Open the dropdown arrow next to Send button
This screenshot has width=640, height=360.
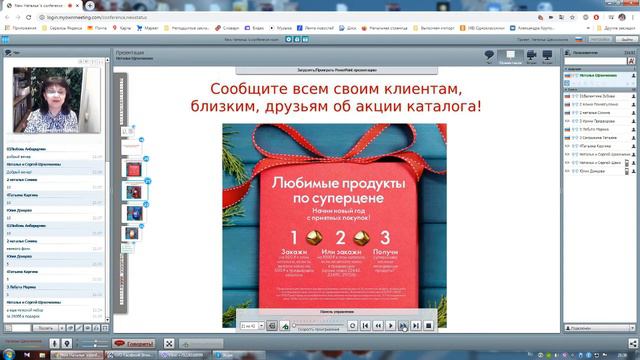[x=62, y=328]
